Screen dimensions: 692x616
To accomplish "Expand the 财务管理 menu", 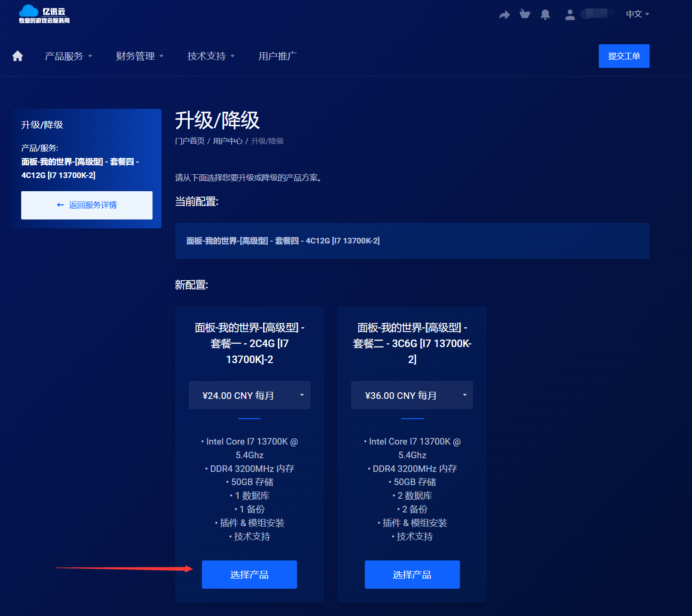I will tap(140, 56).
